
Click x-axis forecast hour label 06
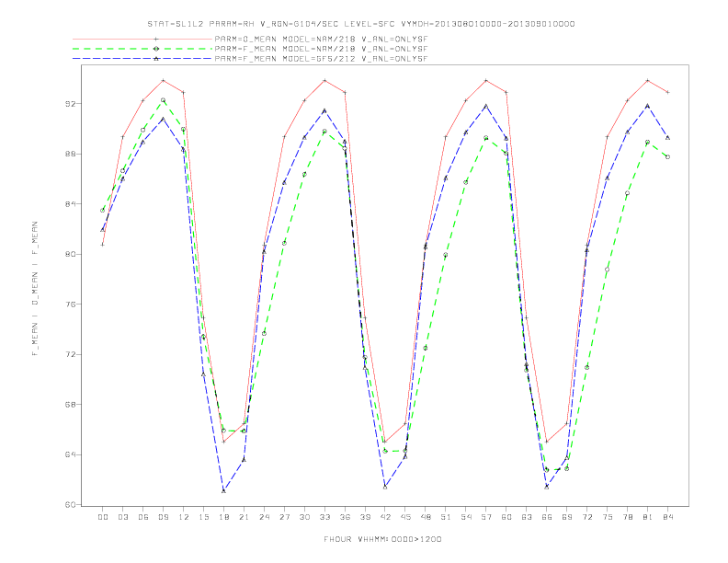[x=143, y=517]
